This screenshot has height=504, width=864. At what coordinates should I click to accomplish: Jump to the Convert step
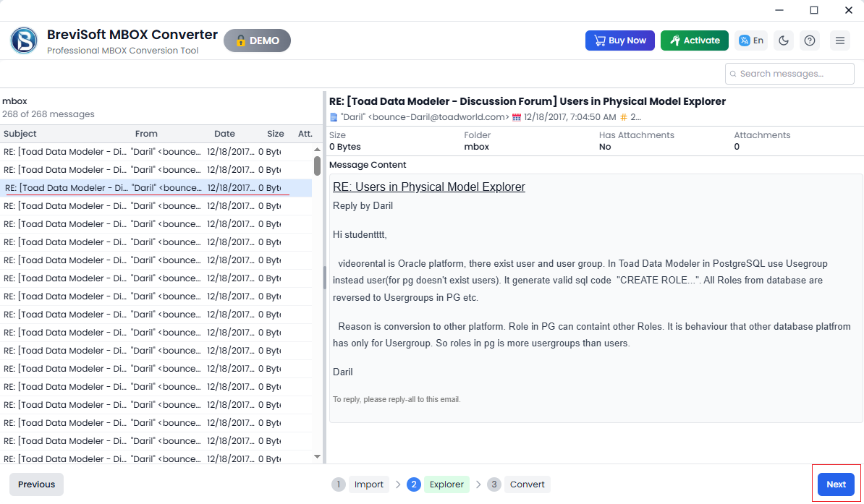coord(527,484)
